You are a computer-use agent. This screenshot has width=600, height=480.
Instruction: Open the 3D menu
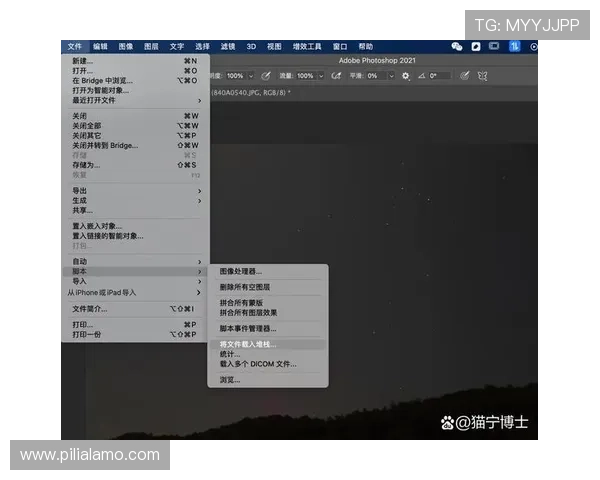tap(251, 47)
